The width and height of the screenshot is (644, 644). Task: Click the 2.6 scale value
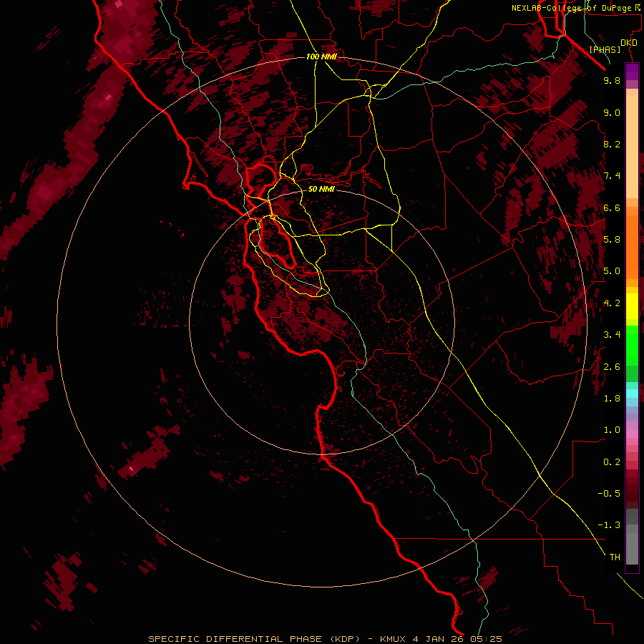tap(612, 367)
